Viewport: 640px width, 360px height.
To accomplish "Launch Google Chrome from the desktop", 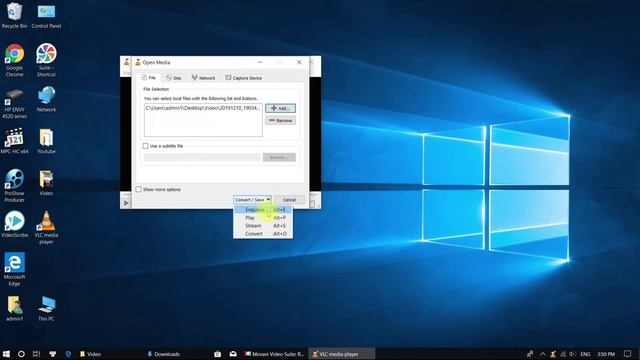I will [x=14, y=60].
